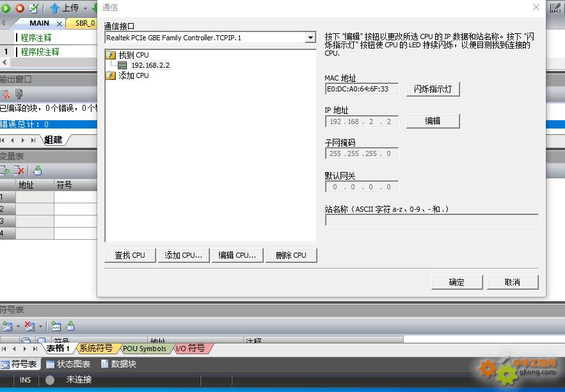This screenshot has height=392, width=565.
Task: Click the clear output window icon
Action: pyautogui.click(x=5, y=94)
